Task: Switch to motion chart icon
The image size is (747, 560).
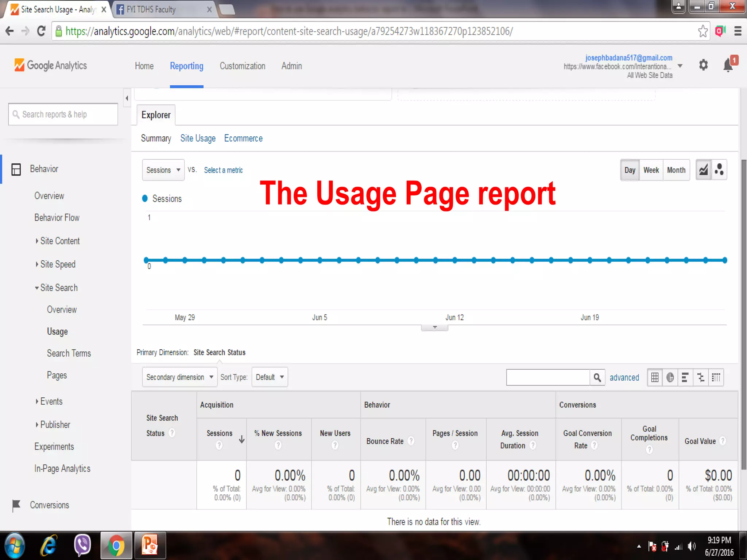Action: click(719, 170)
